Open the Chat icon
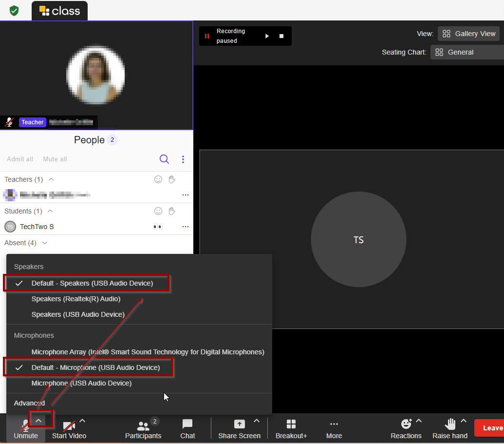The width and height of the screenshot is (504, 444). [x=187, y=424]
